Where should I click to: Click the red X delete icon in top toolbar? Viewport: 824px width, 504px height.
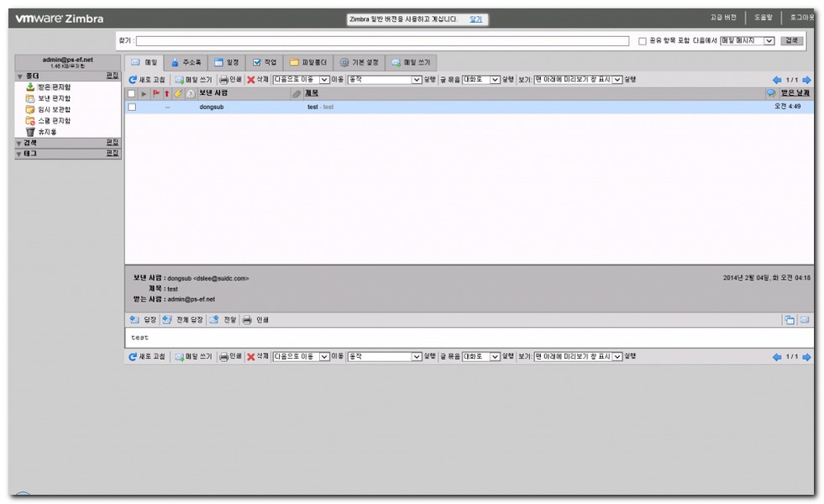250,80
